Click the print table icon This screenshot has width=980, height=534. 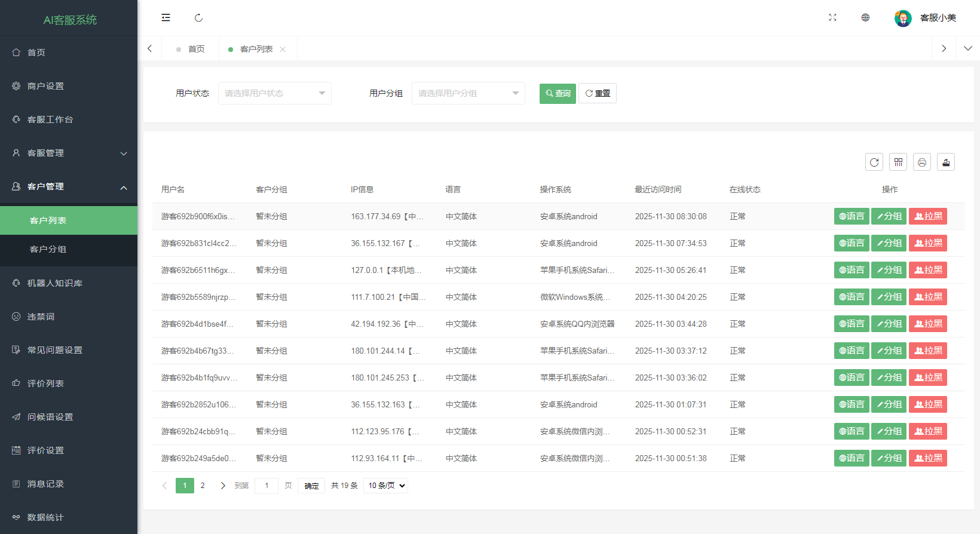coord(922,162)
